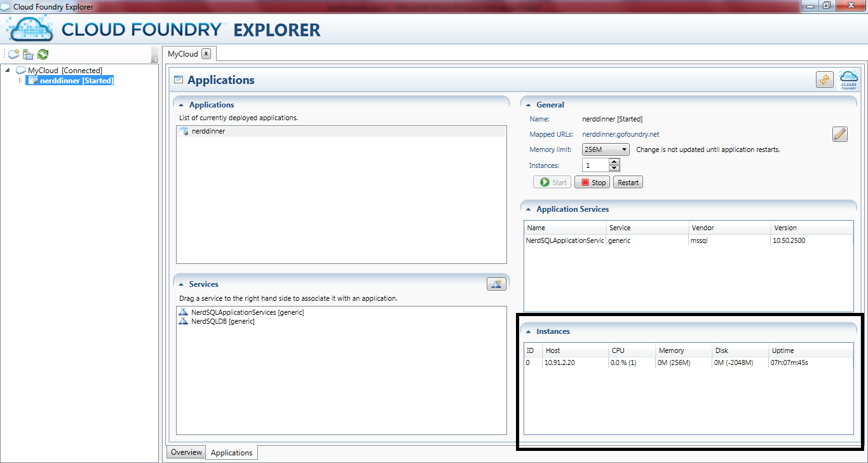Viewport: 868px width, 463px height.
Task: Open the nerddinner.gofoundry.net mapped URL
Action: (x=621, y=134)
